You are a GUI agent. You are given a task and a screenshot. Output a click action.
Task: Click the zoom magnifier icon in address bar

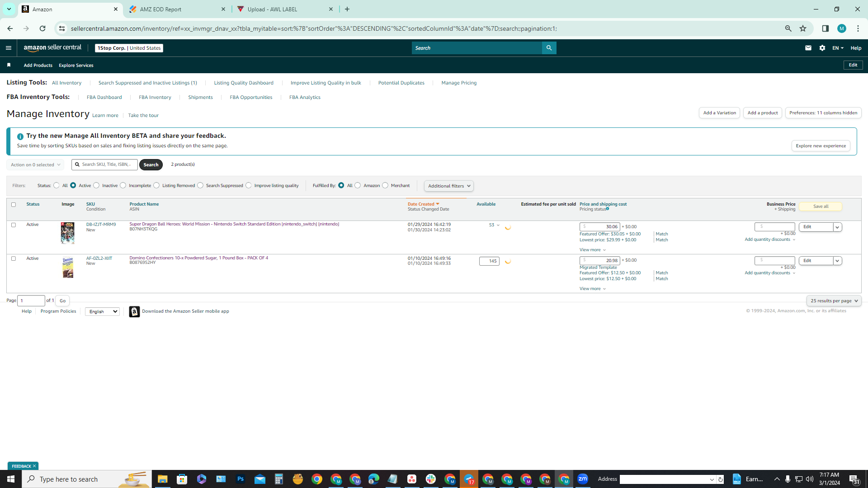coord(788,28)
